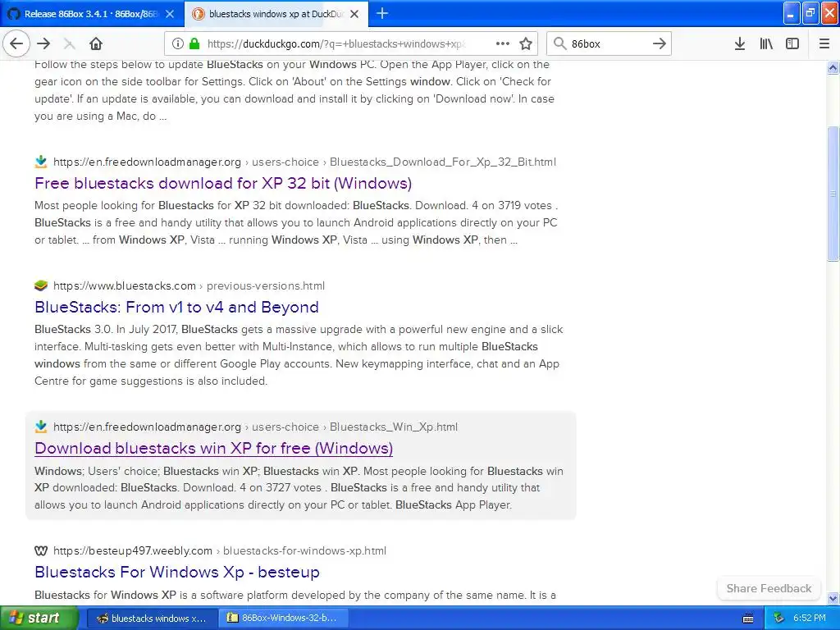This screenshot has width=840, height=630.
Task: Open Free bluestacks download for XP 32 bit
Action: pyautogui.click(x=223, y=183)
